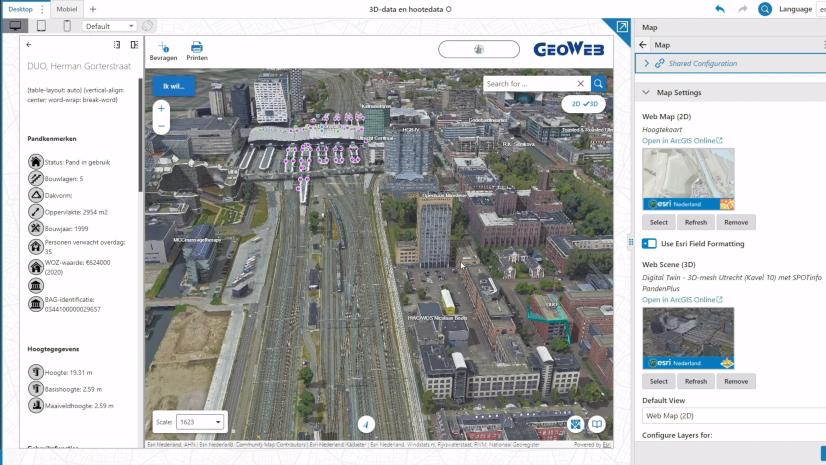Viewport: 826px width, 465px height.
Task: Open the Scale dropdown showing 1623
Action: point(200,422)
